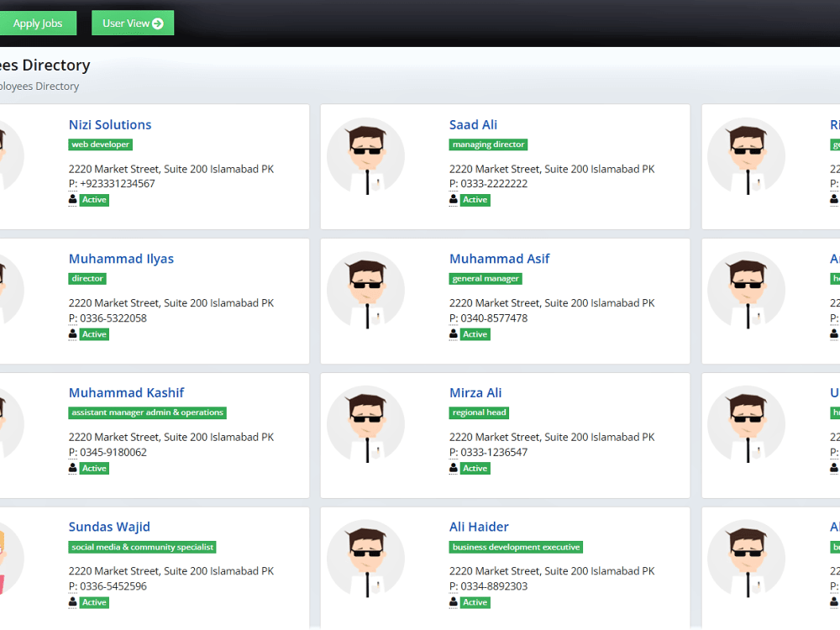
Task: Open User View
Action: tap(133, 23)
